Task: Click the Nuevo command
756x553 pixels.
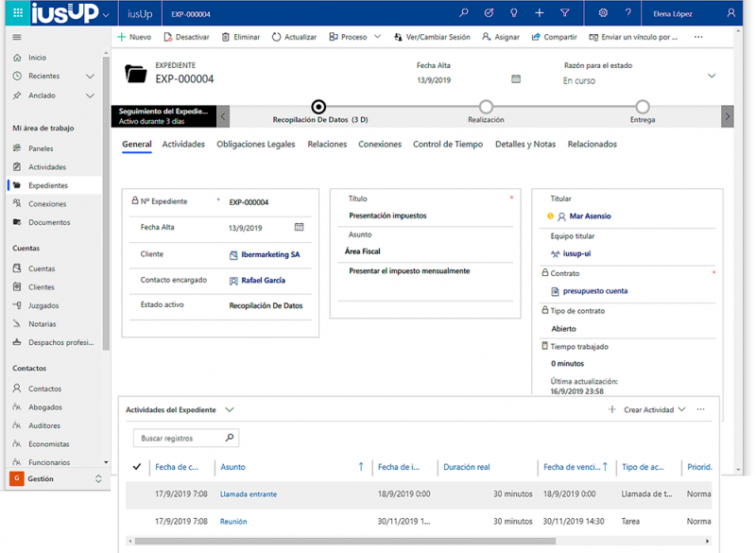Action: (x=134, y=37)
